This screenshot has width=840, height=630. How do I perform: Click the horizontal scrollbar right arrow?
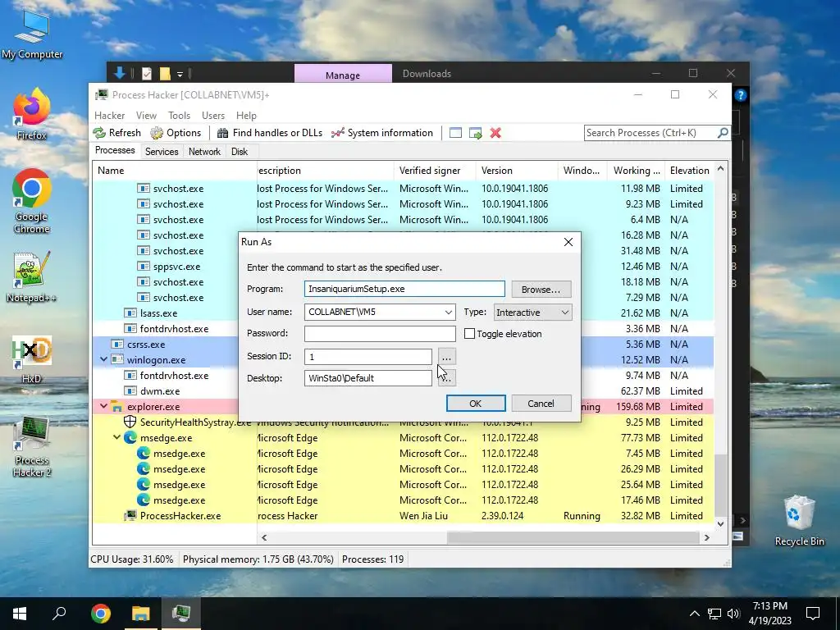tap(706, 537)
